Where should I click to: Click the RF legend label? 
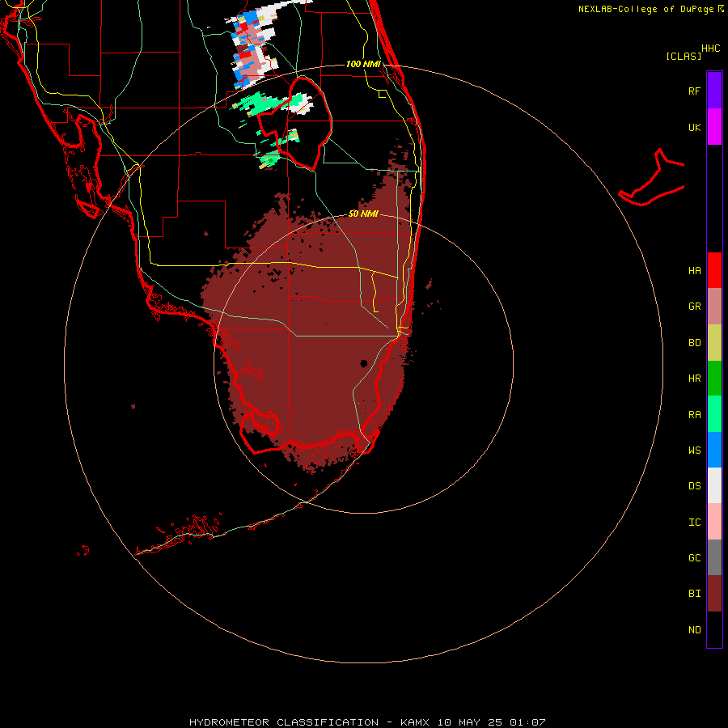point(694,91)
